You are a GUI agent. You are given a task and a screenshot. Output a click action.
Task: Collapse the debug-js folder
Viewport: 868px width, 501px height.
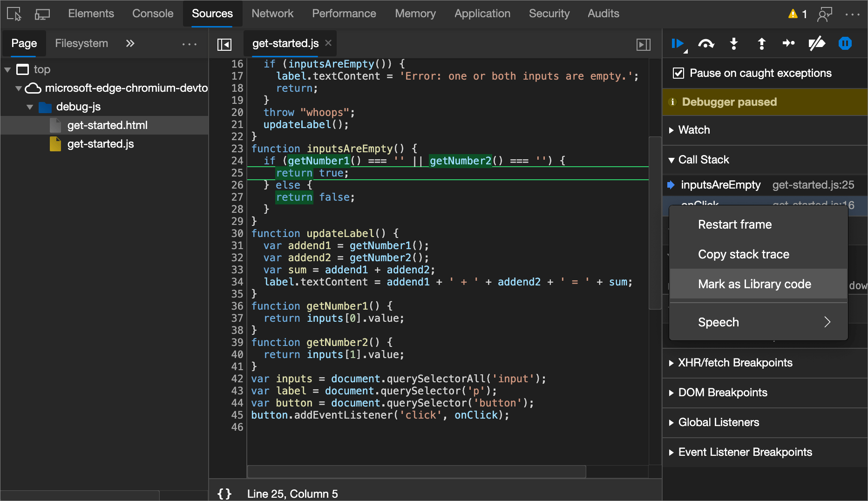[x=30, y=107]
